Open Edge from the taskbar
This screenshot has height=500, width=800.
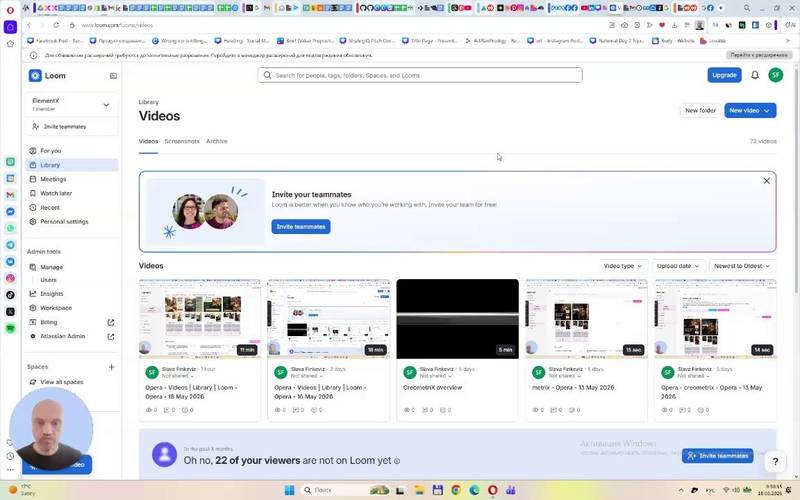point(474,490)
